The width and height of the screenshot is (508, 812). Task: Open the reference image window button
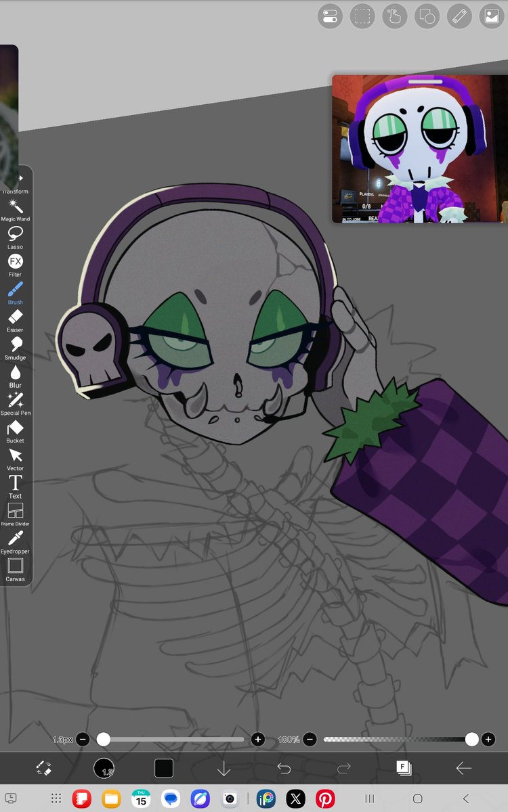coord(491,16)
